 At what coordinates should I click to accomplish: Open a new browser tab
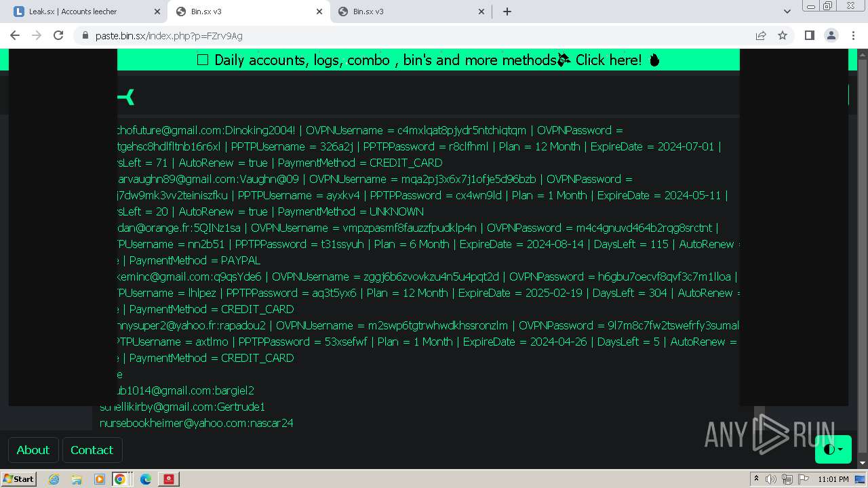coord(507,12)
